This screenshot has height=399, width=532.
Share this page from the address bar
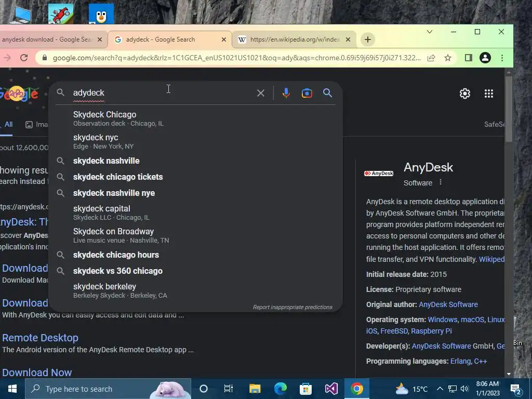pos(431,58)
